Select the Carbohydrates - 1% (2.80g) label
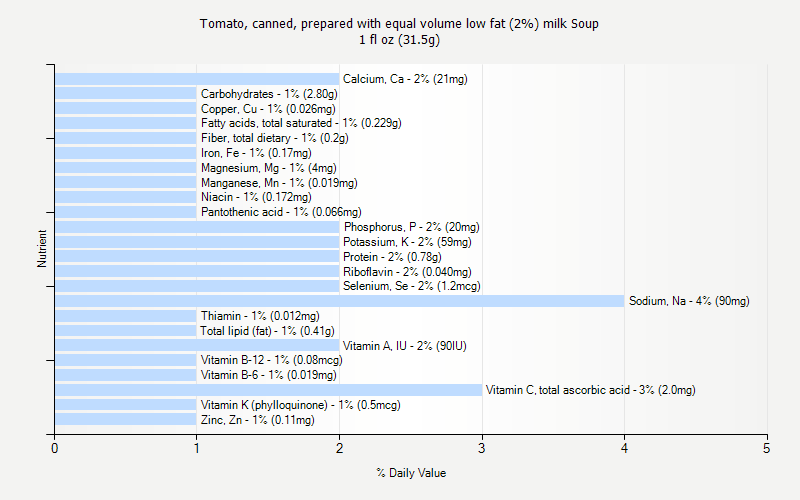The image size is (800, 500). coord(269,94)
